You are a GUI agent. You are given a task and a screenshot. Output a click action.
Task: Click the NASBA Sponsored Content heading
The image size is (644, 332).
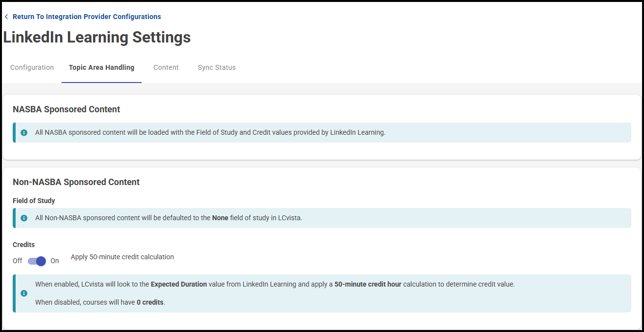click(x=66, y=109)
